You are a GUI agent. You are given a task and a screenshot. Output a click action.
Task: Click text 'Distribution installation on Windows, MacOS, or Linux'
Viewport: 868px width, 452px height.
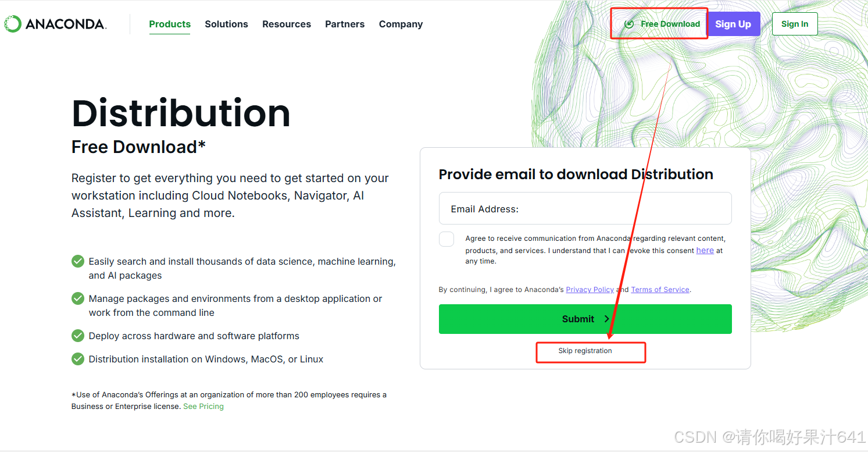(206, 359)
